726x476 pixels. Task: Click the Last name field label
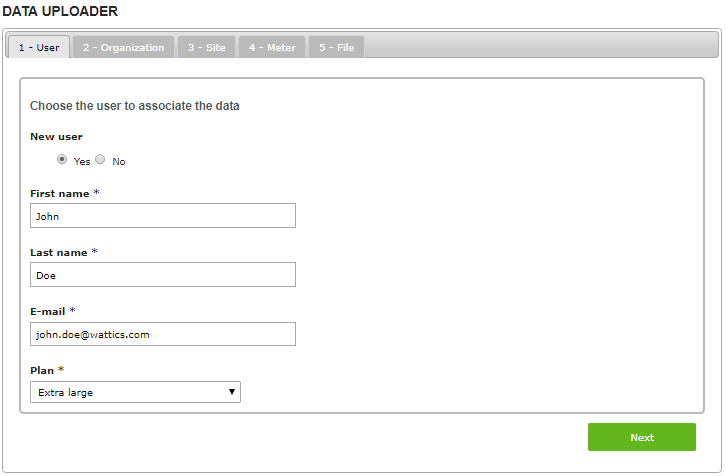59,253
